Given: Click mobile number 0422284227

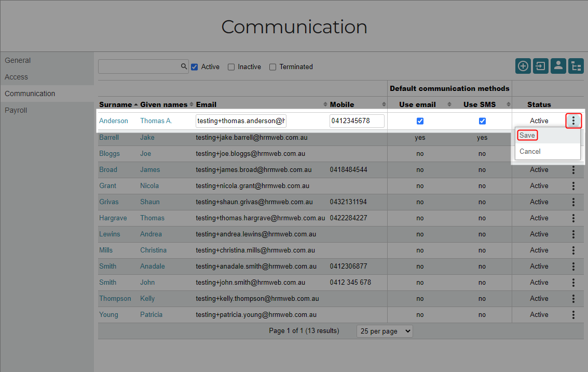Looking at the screenshot, I should [x=348, y=218].
